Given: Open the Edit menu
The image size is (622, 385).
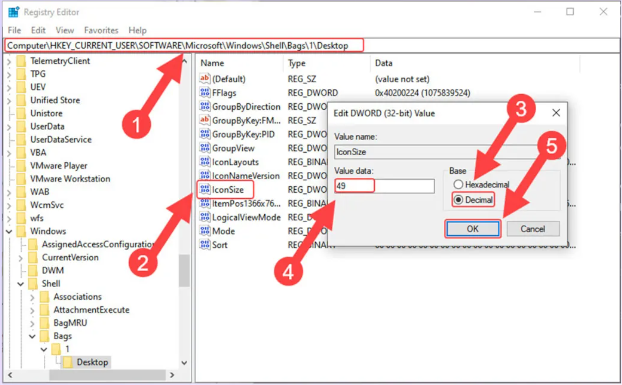Looking at the screenshot, I should 38,30.
